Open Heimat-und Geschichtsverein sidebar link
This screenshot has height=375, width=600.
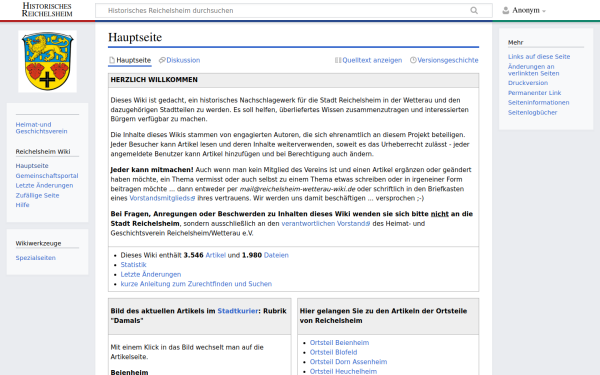[41, 128]
